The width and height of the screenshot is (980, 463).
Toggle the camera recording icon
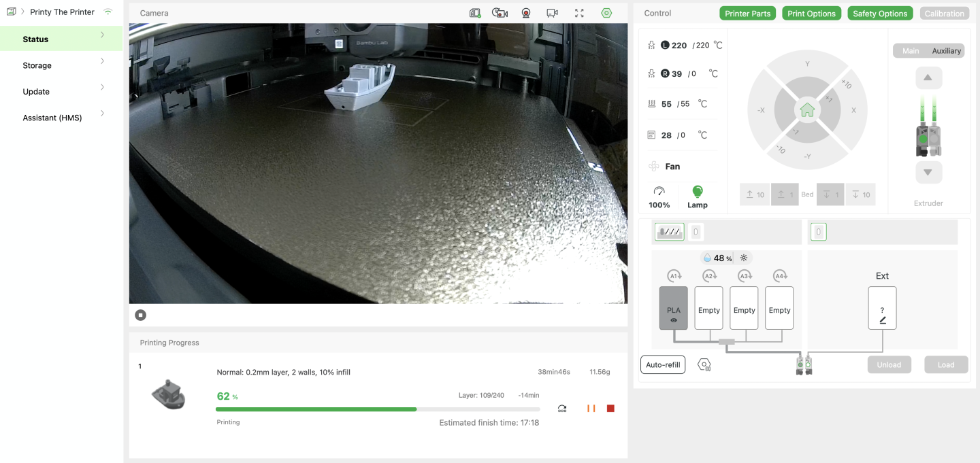[x=500, y=13]
